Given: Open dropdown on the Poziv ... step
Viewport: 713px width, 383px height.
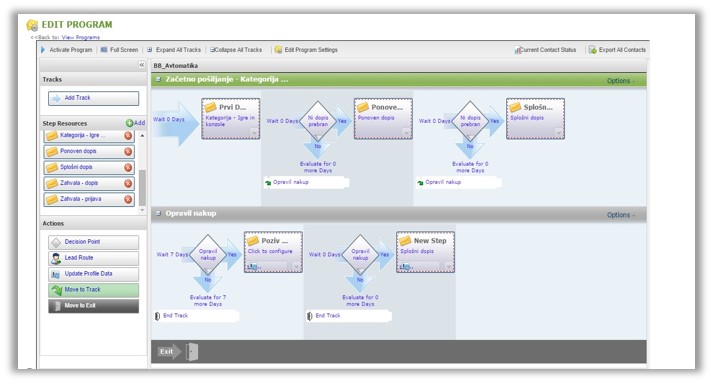Looking at the screenshot, I should click(x=296, y=267).
